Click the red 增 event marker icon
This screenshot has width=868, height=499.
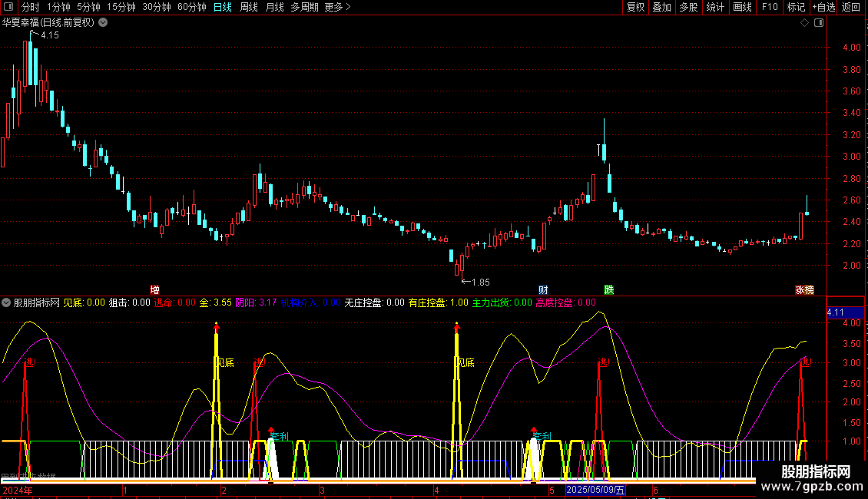154,290
